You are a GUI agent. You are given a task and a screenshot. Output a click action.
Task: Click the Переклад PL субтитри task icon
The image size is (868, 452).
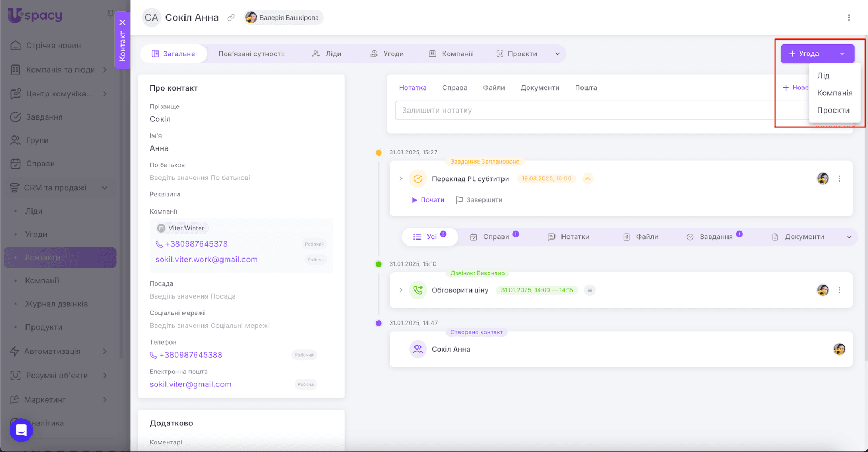tap(418, 179)
